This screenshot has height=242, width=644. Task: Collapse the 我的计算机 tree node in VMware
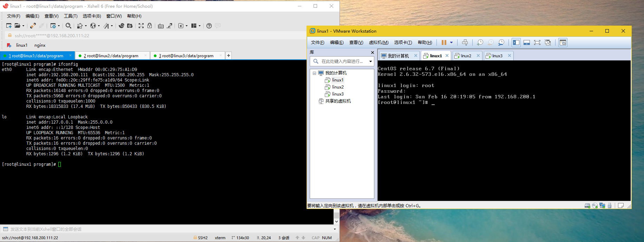314,73
